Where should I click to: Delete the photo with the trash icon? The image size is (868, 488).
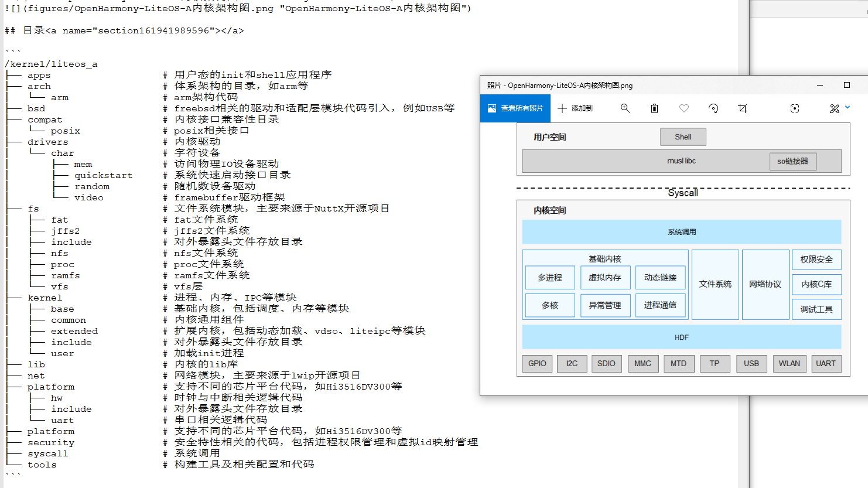tap(655, 108)
